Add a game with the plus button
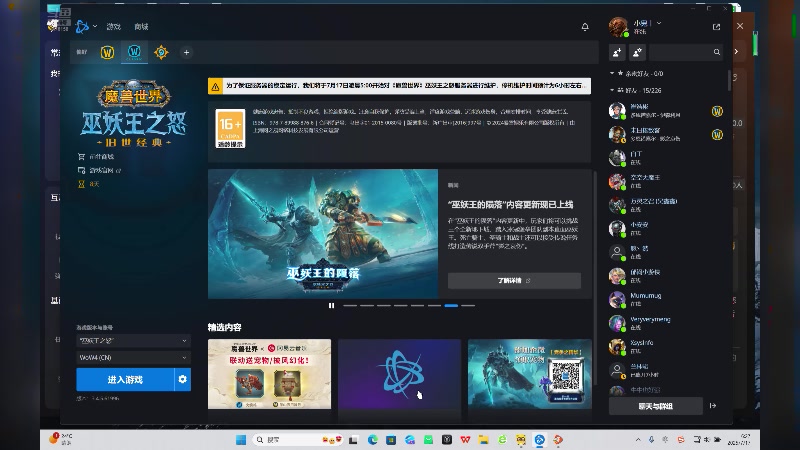800x450 pixels. [x=186, y=52]
